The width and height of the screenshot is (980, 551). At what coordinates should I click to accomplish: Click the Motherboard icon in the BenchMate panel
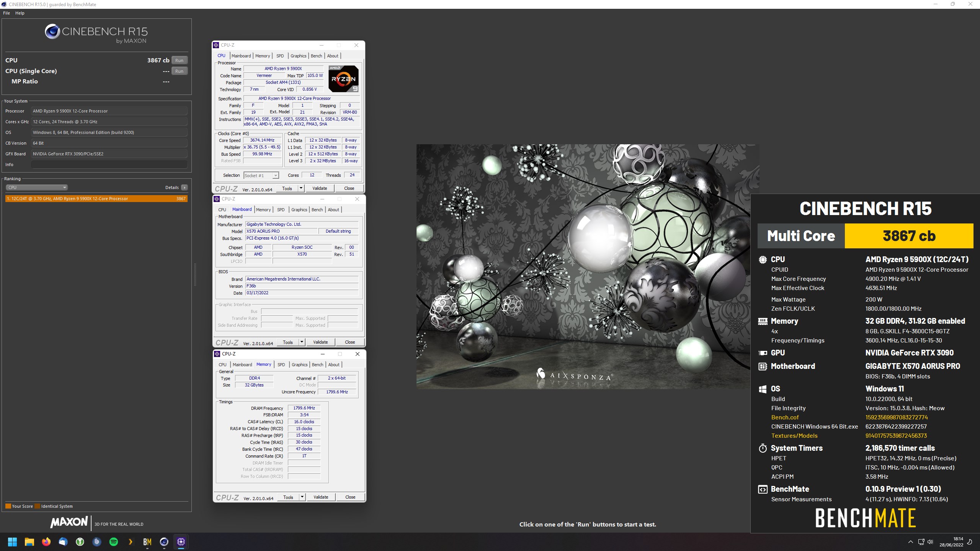coord(763,367)
